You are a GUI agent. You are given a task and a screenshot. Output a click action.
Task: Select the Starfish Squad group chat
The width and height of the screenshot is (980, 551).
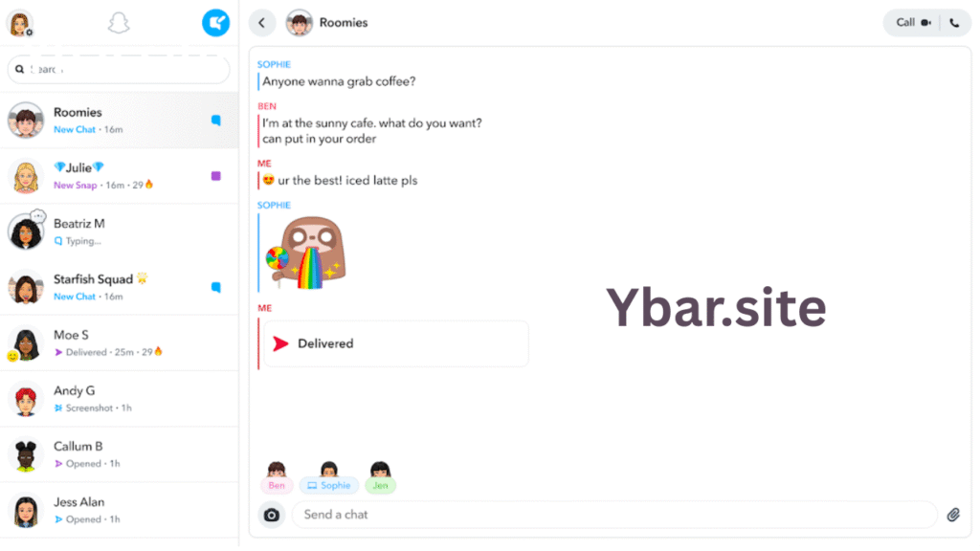[119, 287]
